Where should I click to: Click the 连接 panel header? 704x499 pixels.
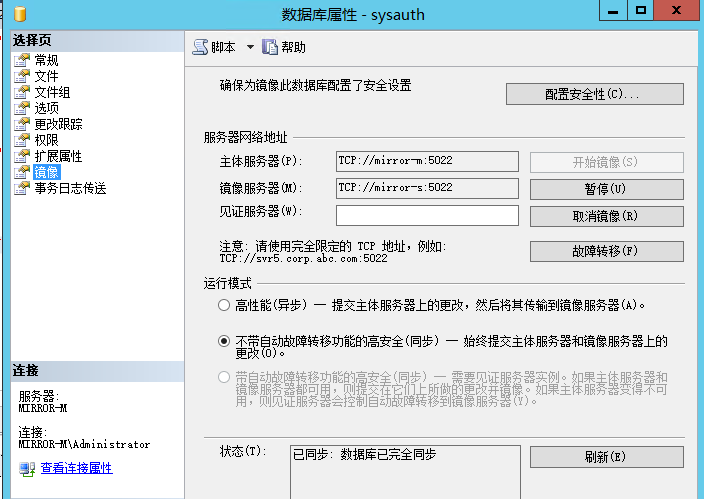click(97, 371)
